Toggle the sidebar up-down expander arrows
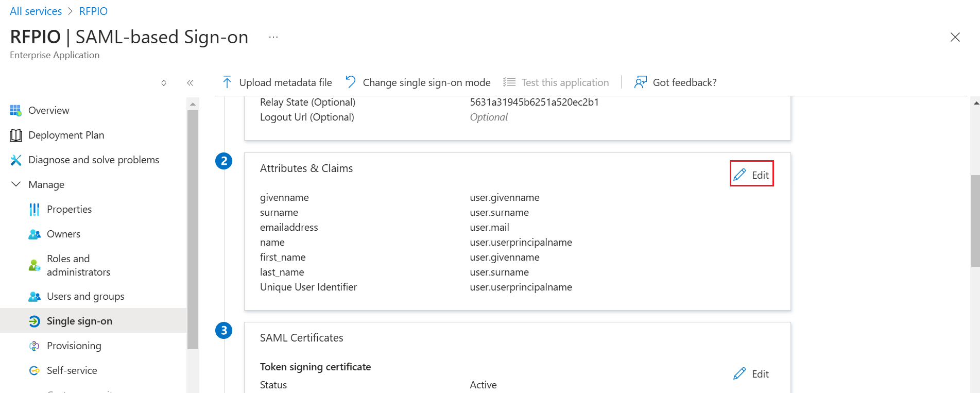The width and height of the screenshot is (980, 393). click(164, 83)
